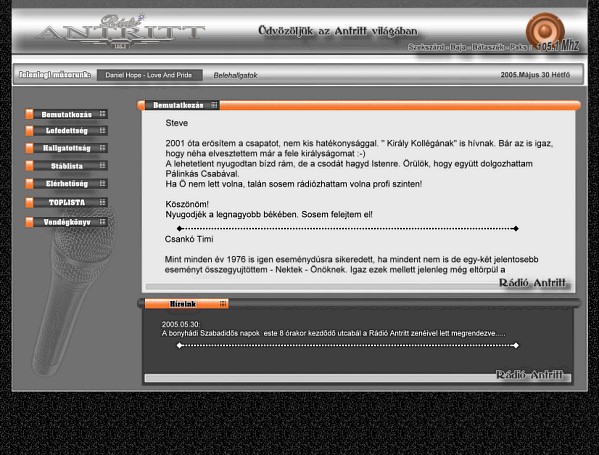This screenshot has height=455, width=599.
Task: Click the Daniel Hope - Love And Pride track
Action: (x=149, y=75)
